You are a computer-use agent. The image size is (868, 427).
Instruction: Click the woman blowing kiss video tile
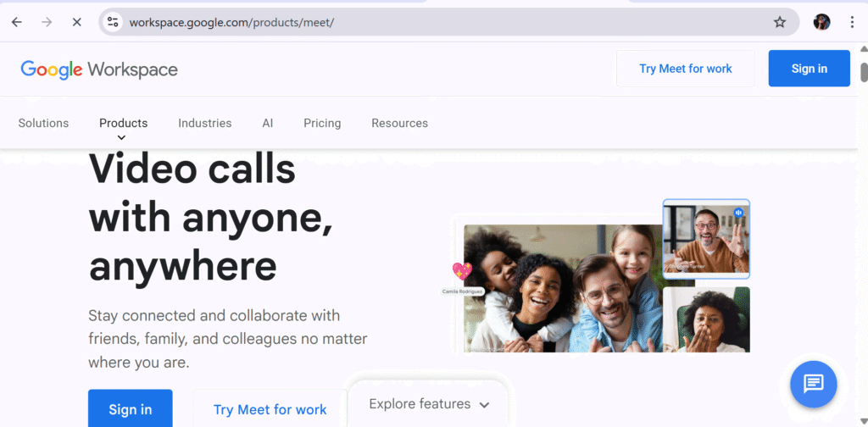click(706, 319)
